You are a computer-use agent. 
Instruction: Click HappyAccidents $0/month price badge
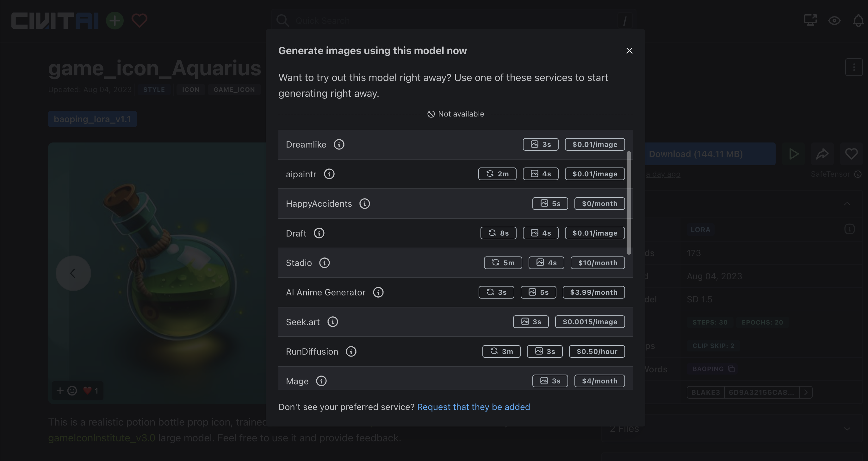click(x=599, y=204)
